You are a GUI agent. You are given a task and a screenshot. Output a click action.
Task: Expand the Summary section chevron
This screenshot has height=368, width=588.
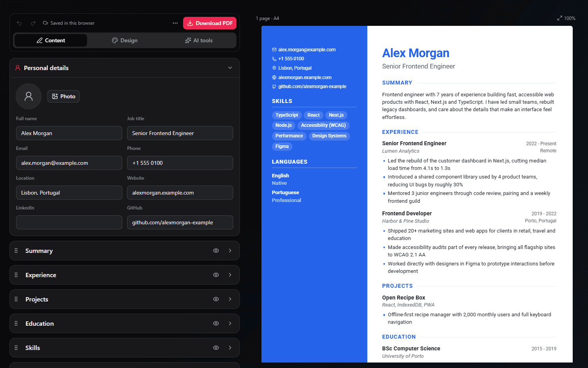[230, 251]
